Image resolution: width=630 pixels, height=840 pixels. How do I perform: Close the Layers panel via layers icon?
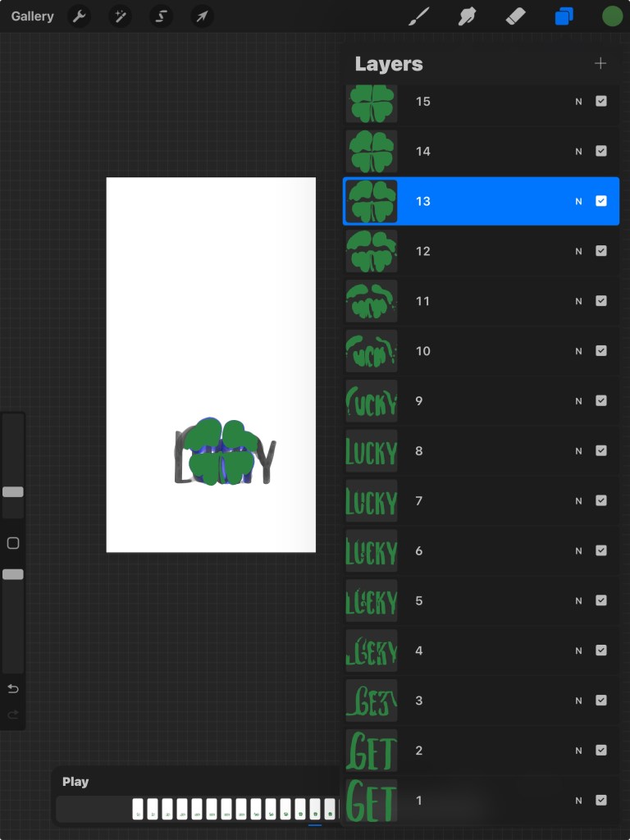coord(564,16)
